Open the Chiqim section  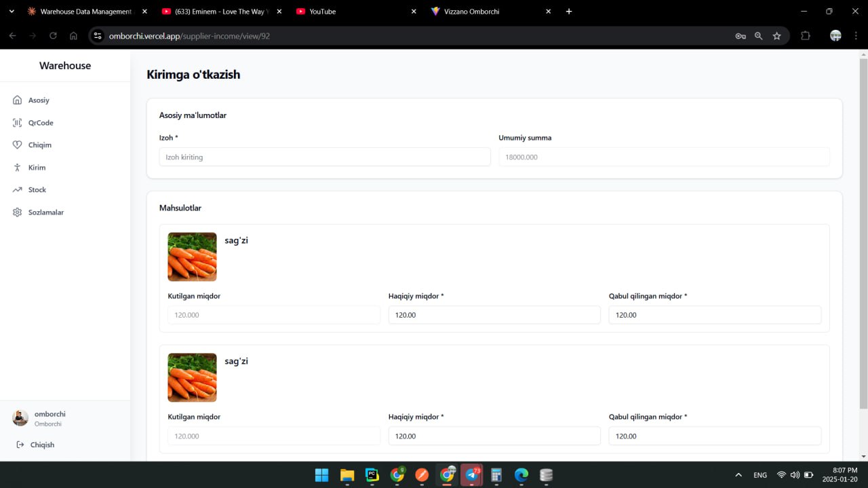pyautogui.click(x=39, y=145)
